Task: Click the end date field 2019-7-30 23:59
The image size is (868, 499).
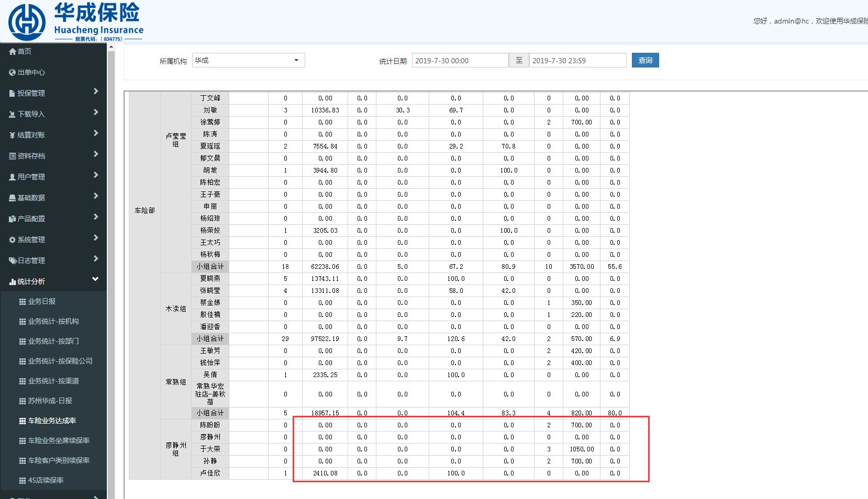Action: tap(577, 60)
